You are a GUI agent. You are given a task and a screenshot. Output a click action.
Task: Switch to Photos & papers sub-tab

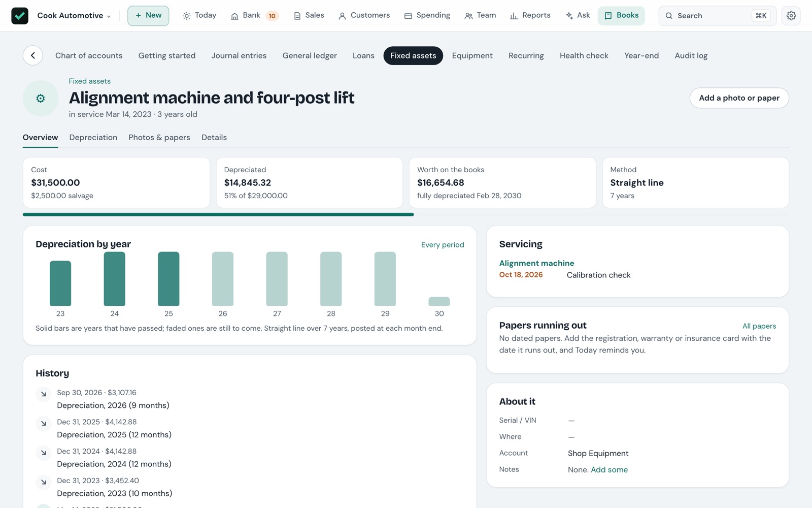tap(159, 137)
